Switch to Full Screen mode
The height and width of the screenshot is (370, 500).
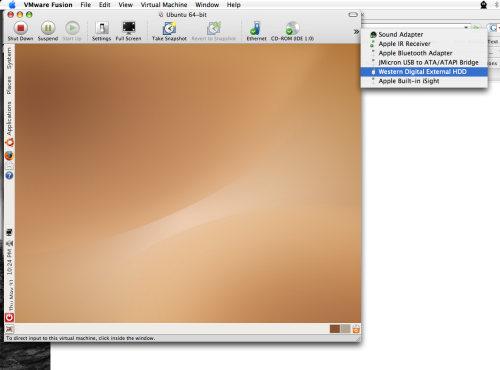128,31
